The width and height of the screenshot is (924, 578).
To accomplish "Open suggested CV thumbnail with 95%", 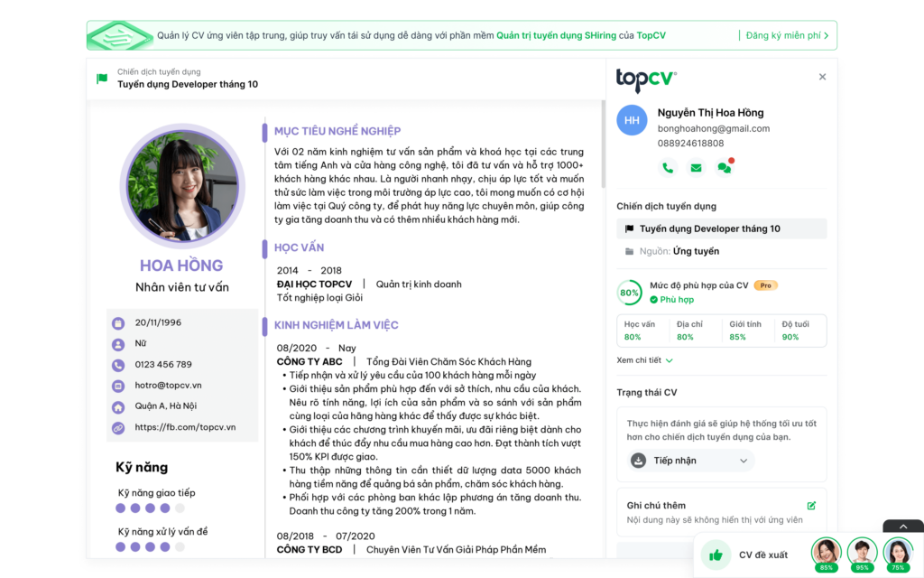I will 862,555.
